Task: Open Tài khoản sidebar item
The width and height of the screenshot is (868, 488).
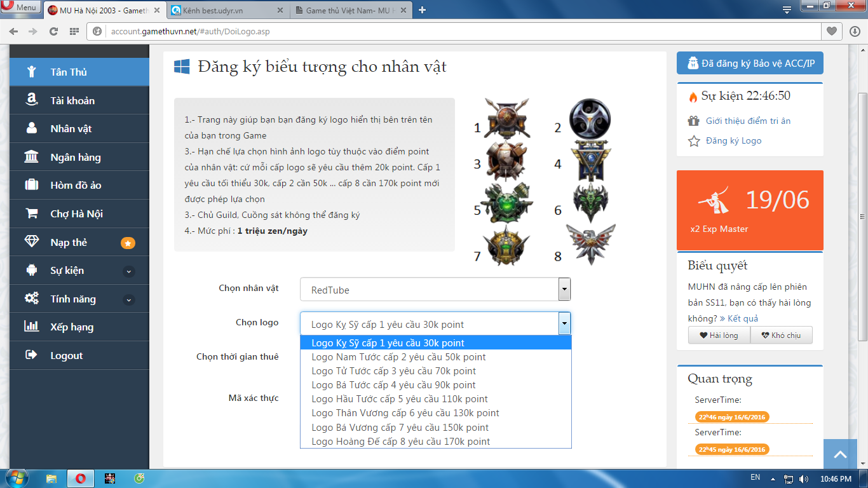Action: 79,100
